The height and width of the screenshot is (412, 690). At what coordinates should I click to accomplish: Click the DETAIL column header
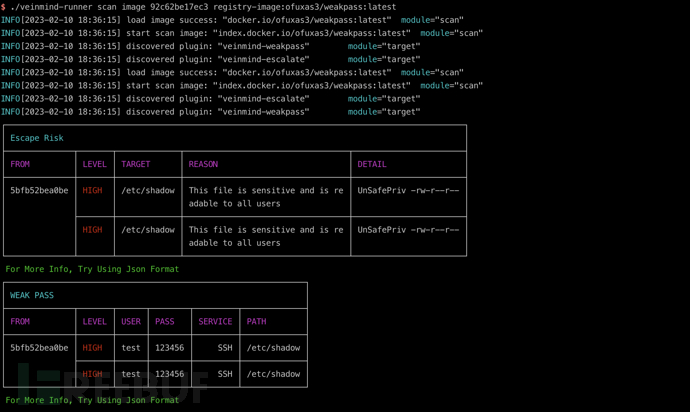372,164
